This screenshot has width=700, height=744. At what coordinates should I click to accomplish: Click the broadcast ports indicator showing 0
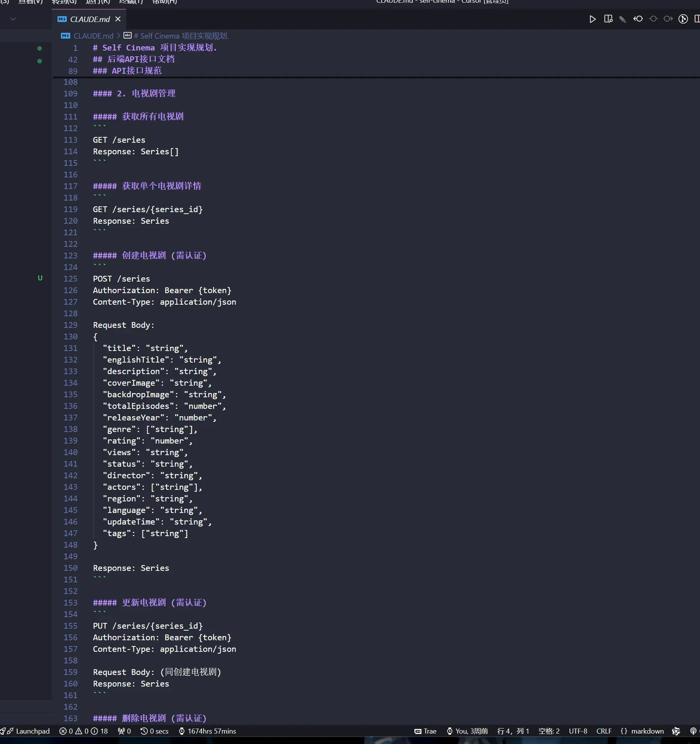click(124, 731)
